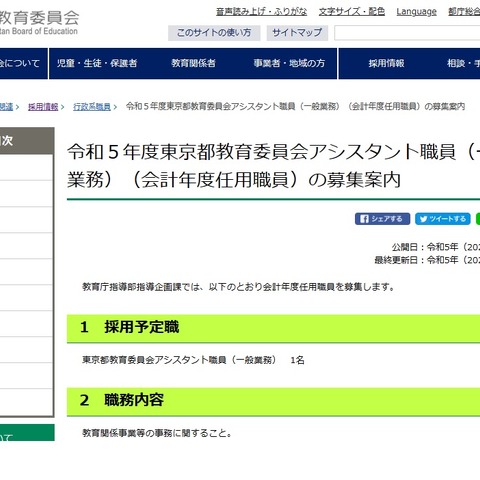This screenshot has height=480, width=480.
Task: Click the 最終更新日 date text
Action: [x=427, y=260]
